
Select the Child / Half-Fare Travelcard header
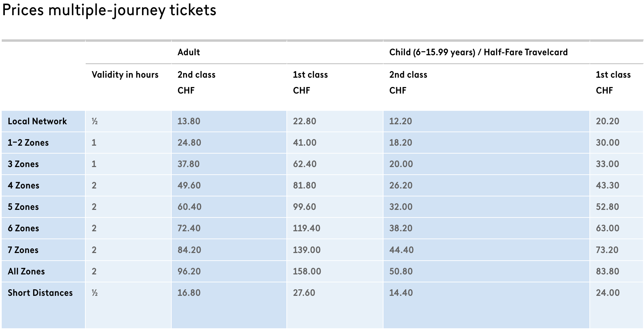point(478,52)
